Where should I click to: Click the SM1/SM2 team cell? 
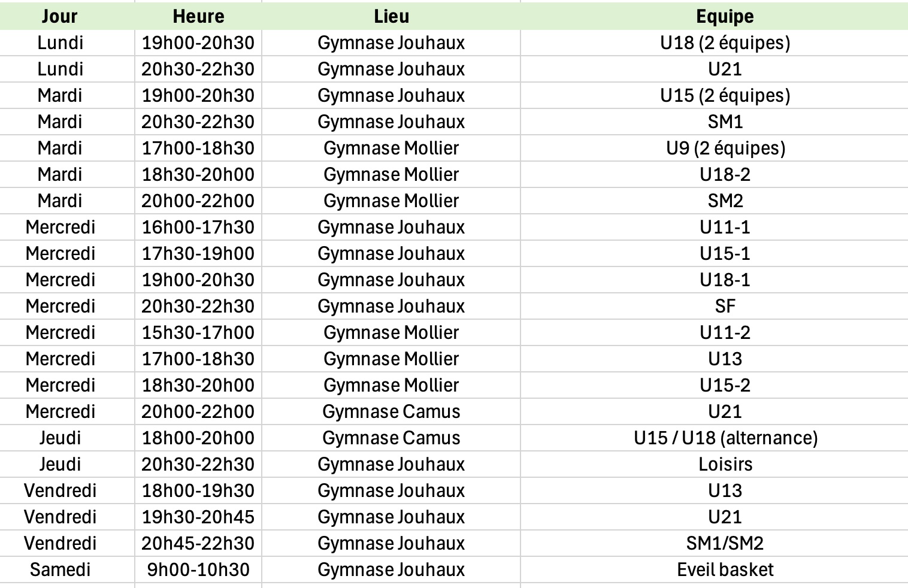point(725,543)
